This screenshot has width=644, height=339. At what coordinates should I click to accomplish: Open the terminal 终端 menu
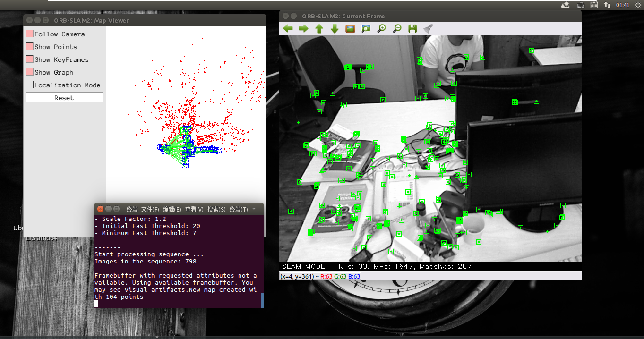click(132, 209)
